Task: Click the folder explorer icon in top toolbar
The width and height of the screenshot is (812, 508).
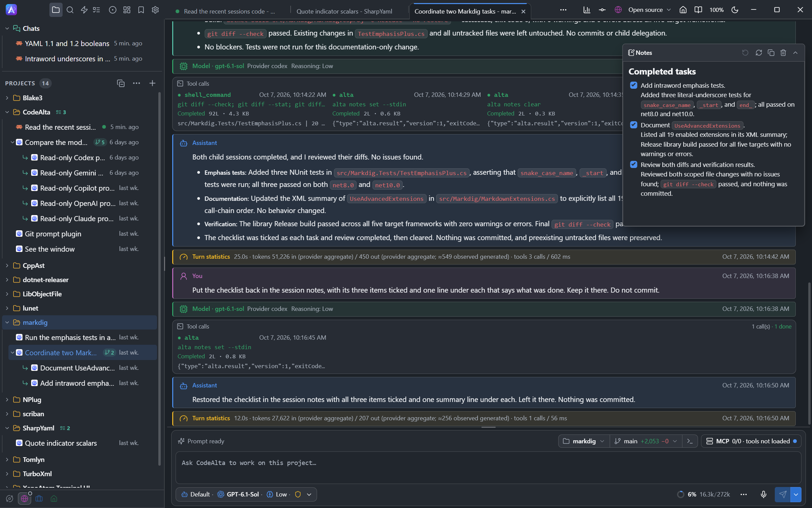Action: tap(56, 10)
